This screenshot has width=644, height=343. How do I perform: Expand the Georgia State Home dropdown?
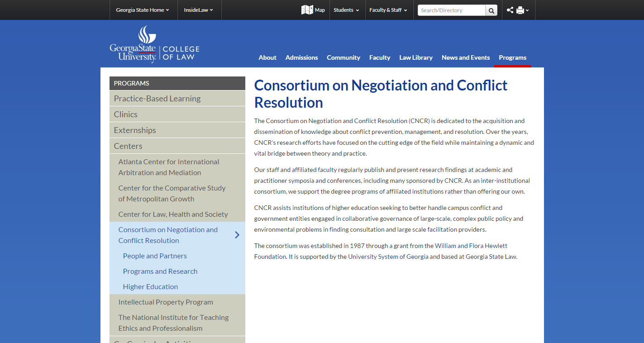[x=143, y=10]
